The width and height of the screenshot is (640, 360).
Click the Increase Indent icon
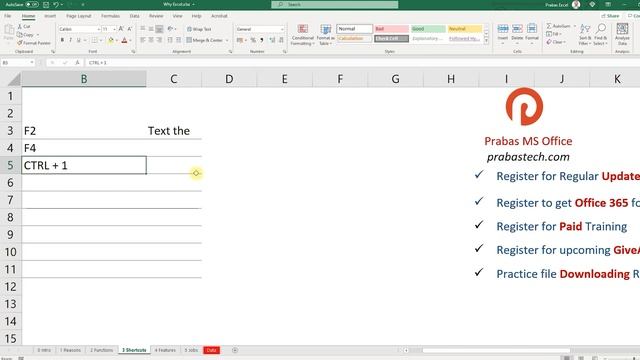(178, 40)
